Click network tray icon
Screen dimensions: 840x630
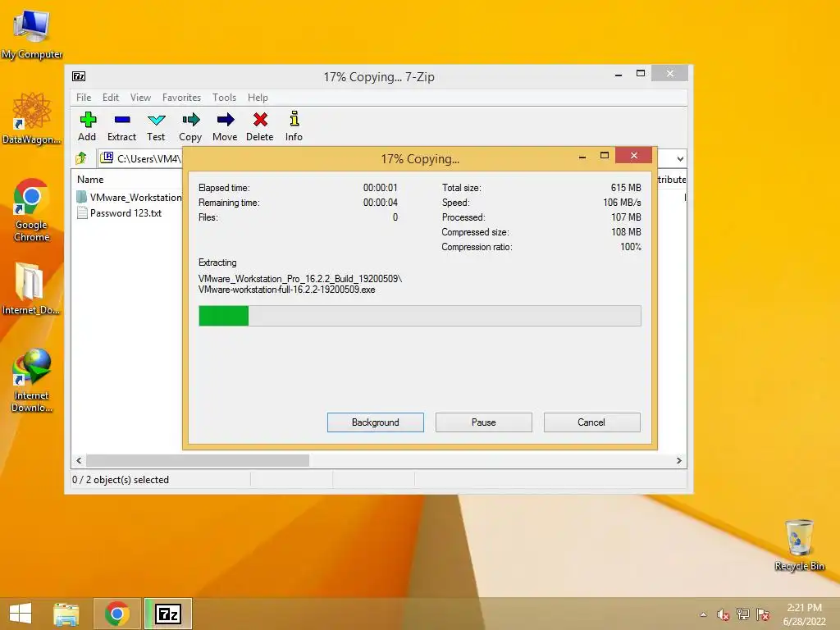click(743, 614)
